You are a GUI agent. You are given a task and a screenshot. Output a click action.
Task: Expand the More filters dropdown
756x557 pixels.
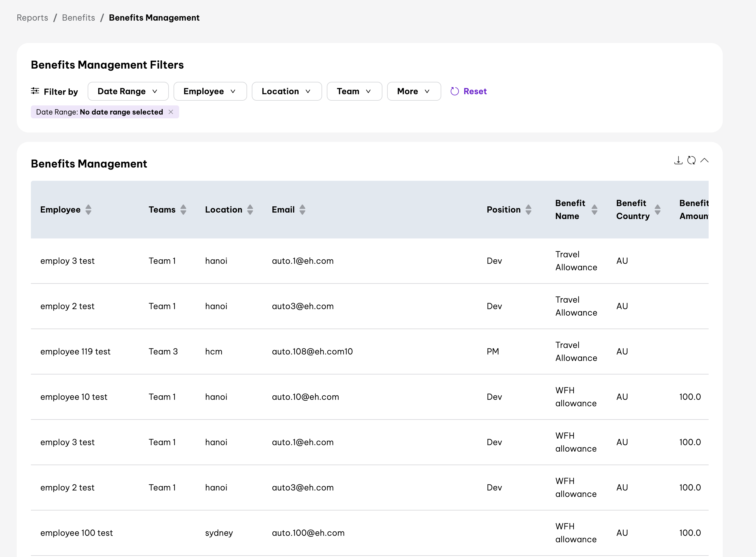414,91
